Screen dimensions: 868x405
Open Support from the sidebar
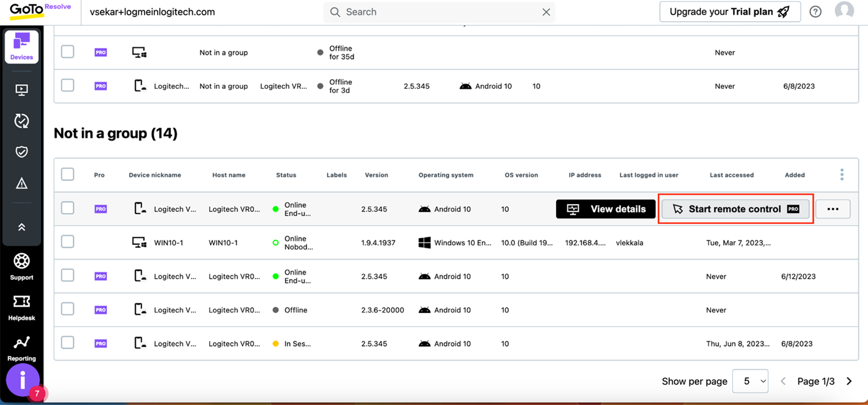[22, 267]
